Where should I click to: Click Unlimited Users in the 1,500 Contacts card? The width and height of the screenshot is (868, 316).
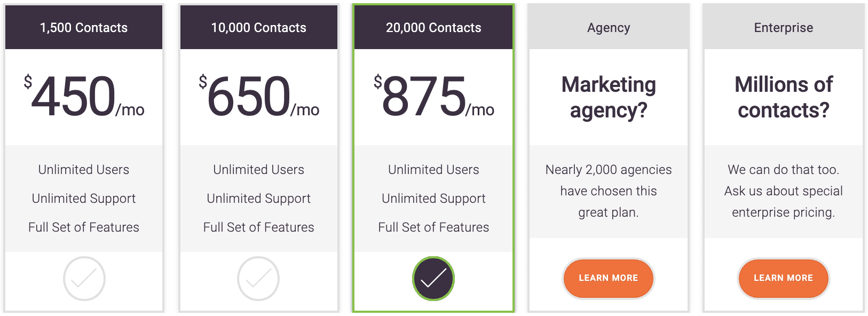(x=84, y=170)
